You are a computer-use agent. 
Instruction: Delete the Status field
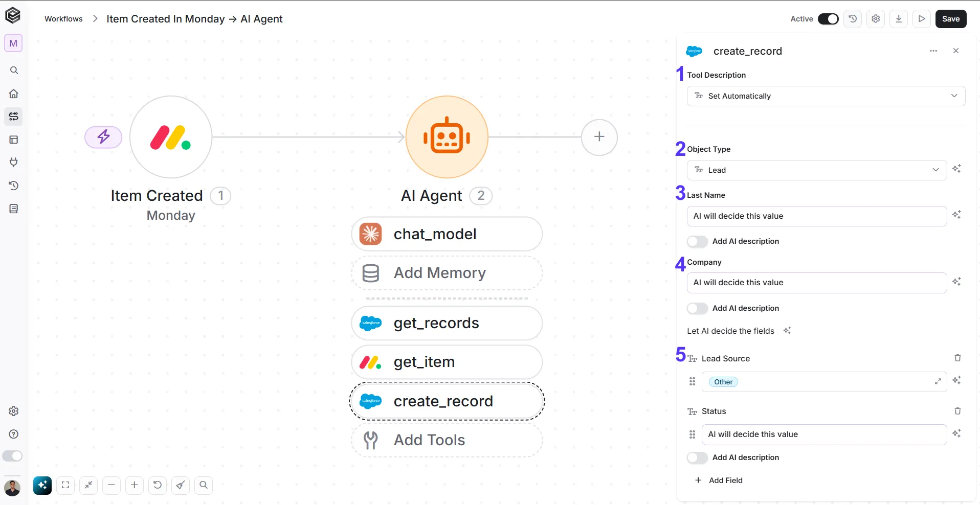[957, 411]
